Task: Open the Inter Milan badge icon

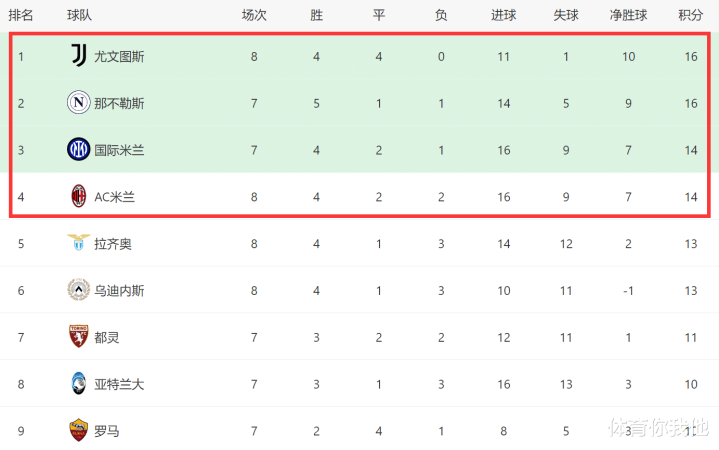Action: 78,149
